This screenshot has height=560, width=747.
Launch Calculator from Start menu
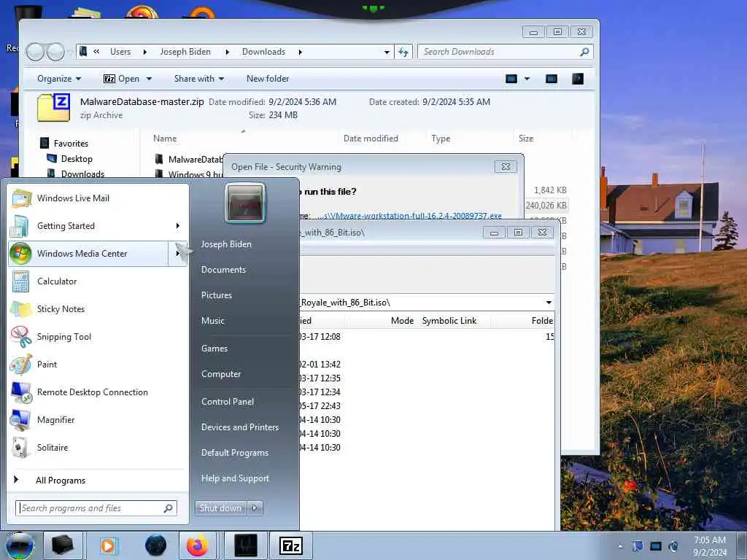click(x=98, y=281)
